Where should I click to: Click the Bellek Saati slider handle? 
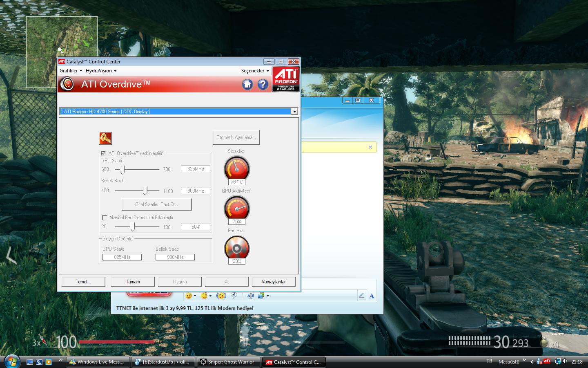[x=146, y=191]
